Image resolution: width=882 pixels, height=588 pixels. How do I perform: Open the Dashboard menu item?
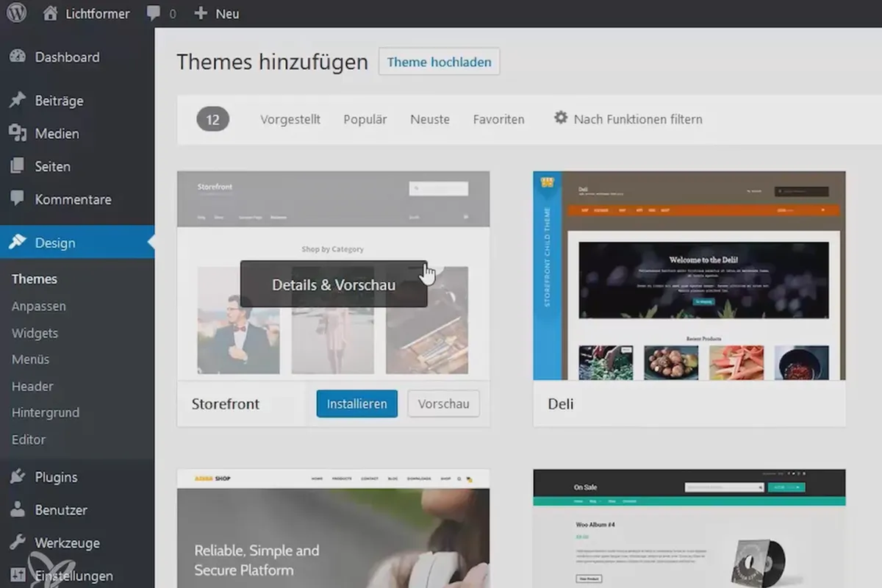[67, 57]
